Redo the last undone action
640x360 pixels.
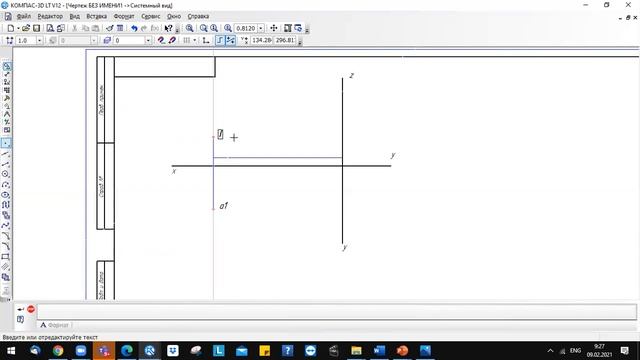point(144,28)
